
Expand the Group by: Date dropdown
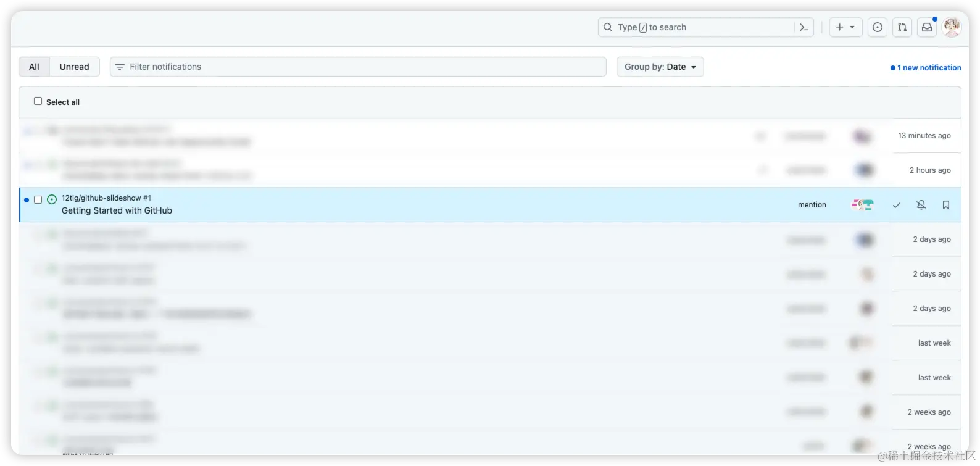point(660,67)
